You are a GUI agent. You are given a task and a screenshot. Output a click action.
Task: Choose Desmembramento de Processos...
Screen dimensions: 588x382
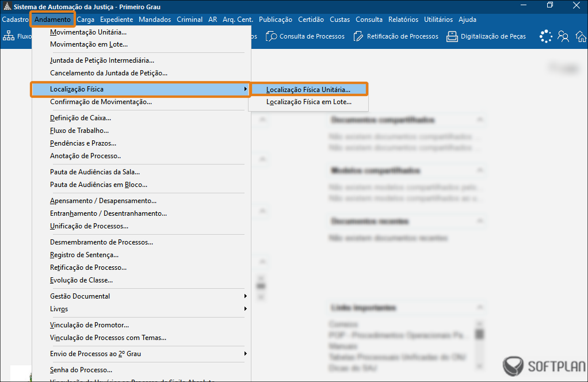coord(140,242)
